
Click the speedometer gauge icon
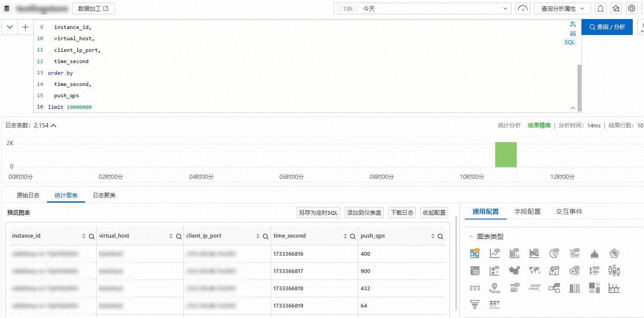[523, 9]
